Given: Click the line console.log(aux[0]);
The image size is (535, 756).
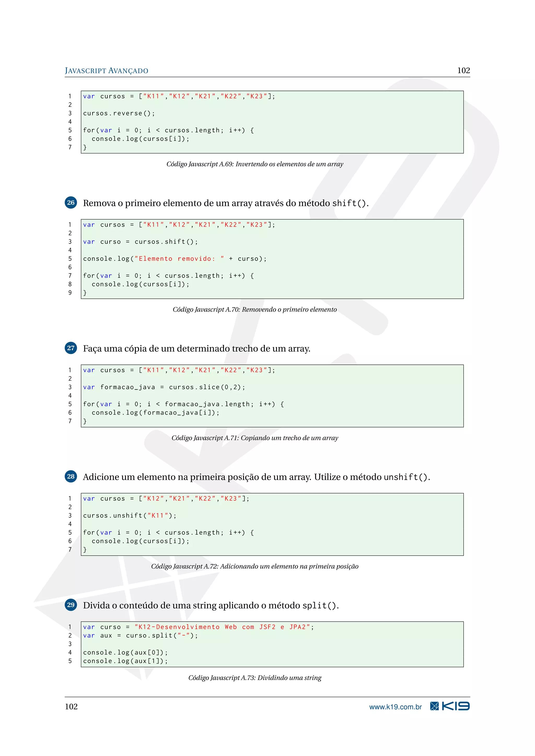Looking at the screenshot, I should 125,653.
